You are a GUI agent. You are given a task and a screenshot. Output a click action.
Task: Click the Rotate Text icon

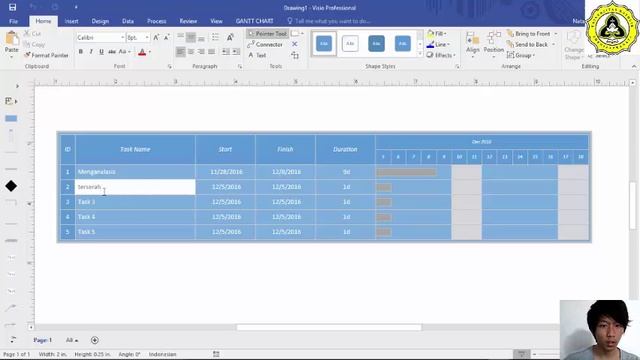(x=230, y=38)
